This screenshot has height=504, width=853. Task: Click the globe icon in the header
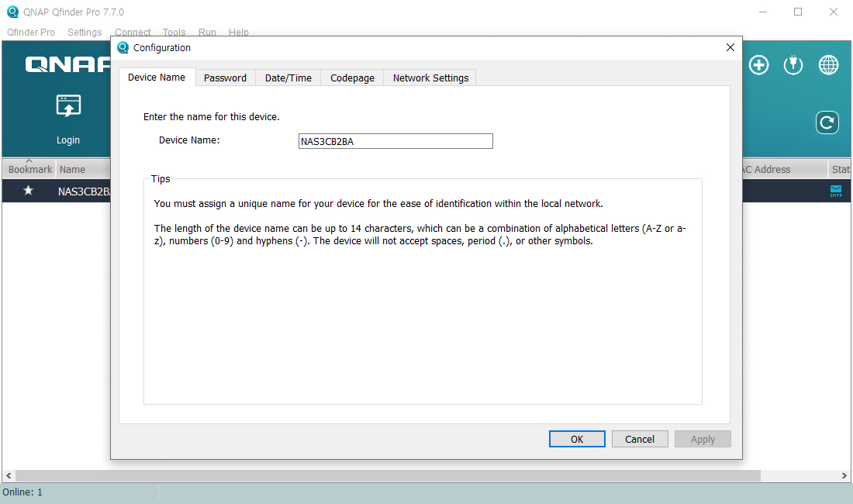click(828, 65)
